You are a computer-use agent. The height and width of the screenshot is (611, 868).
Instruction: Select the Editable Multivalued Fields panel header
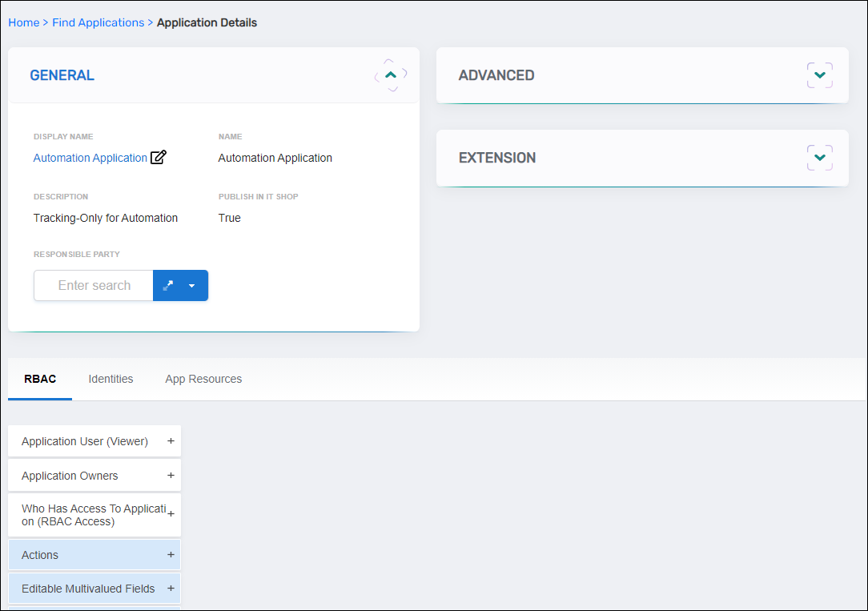(88, 588)
